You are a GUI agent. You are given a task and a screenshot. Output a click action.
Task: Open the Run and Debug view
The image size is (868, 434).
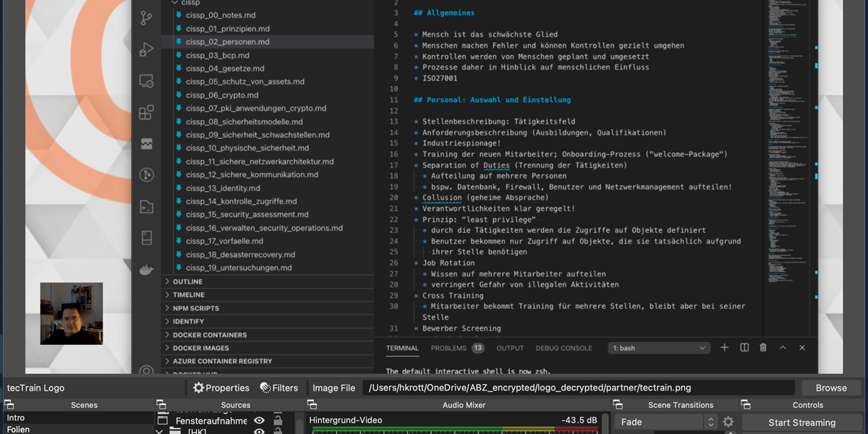(147, 49)
